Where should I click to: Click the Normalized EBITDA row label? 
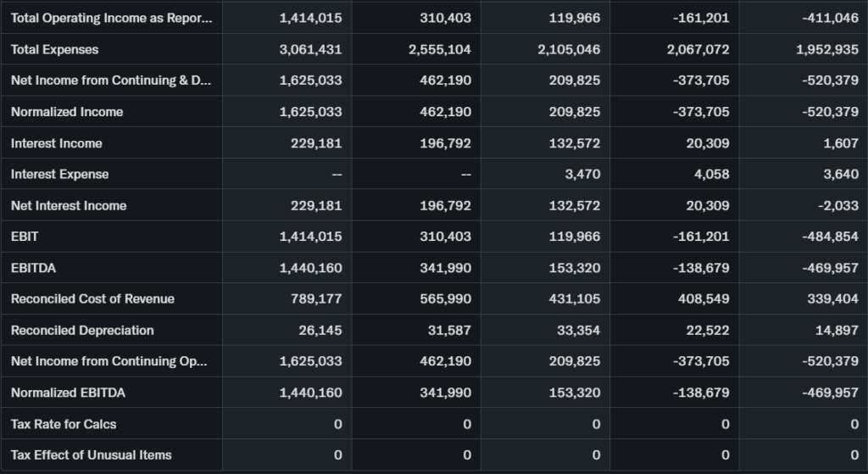68,393
